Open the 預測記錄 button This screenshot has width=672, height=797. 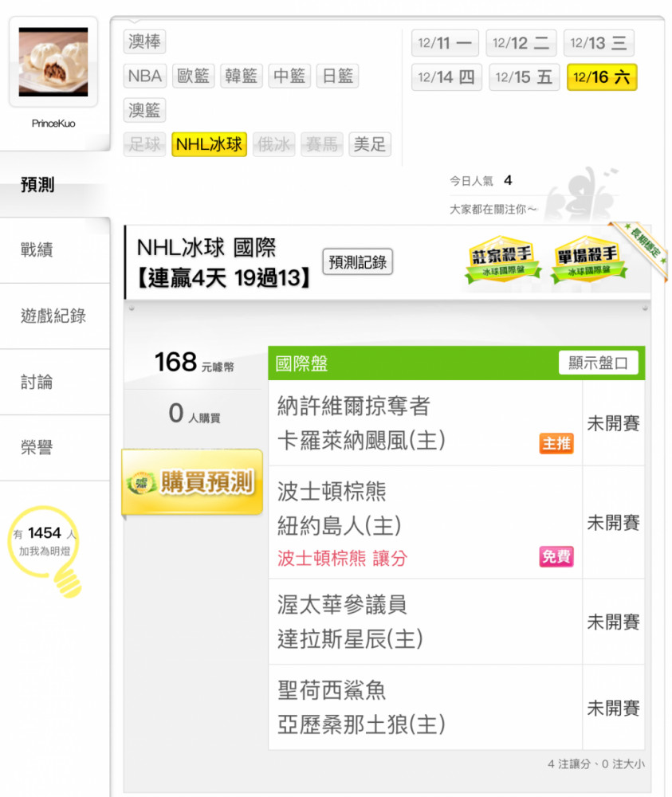click(357, 261)
